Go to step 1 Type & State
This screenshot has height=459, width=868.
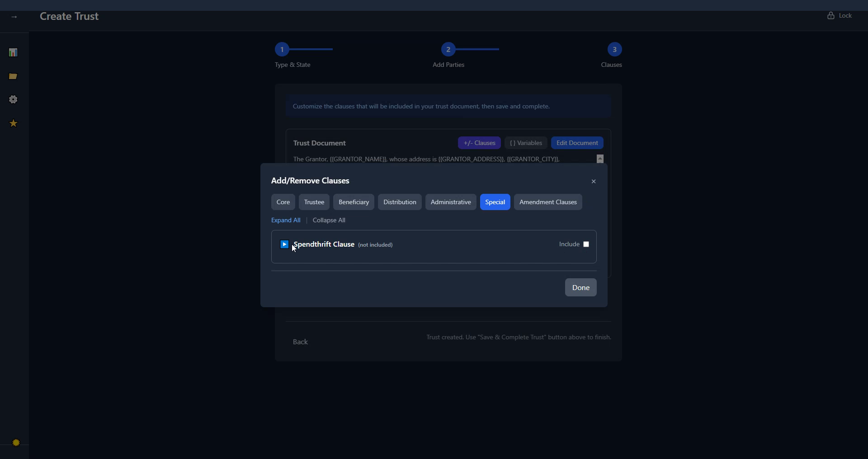282,49
